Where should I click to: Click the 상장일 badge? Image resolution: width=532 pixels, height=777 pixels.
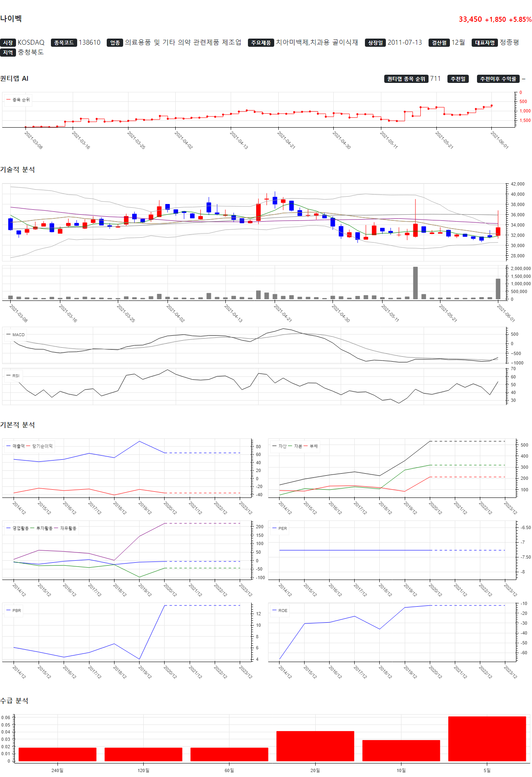[375, 43]
